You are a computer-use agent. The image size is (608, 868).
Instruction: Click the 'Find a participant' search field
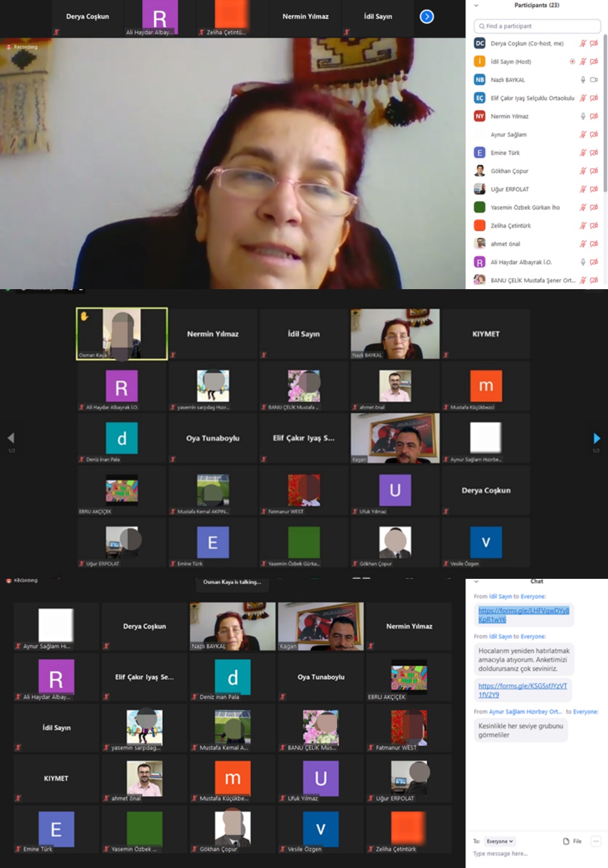[537, 26]
